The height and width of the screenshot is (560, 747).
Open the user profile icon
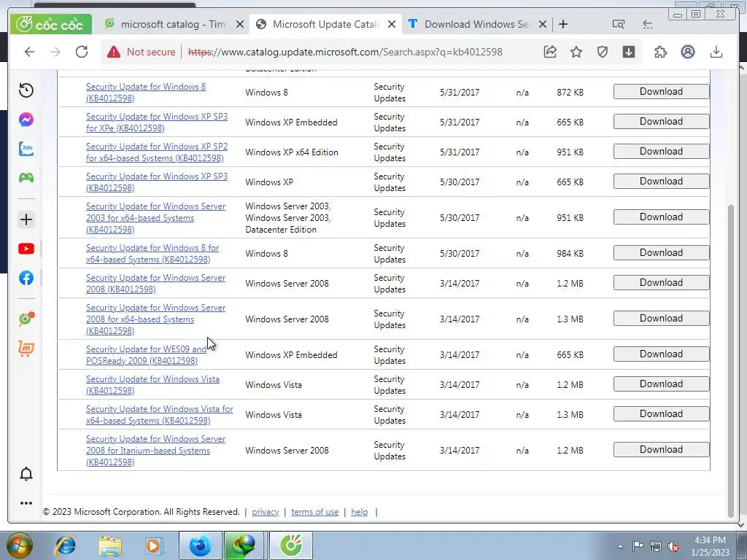click(x=688, y=52)
